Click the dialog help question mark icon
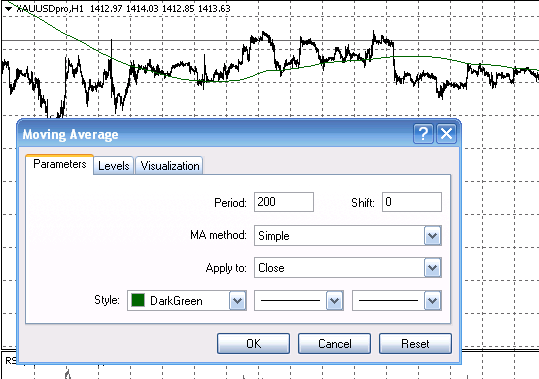Image resolution: width=539 pixels, height=379 pixels. 424,133
